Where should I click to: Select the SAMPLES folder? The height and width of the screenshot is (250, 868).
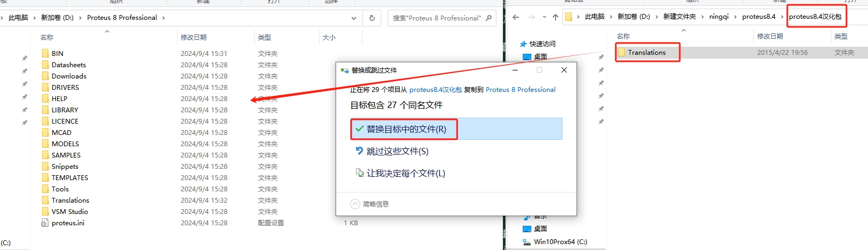[66, 155]
